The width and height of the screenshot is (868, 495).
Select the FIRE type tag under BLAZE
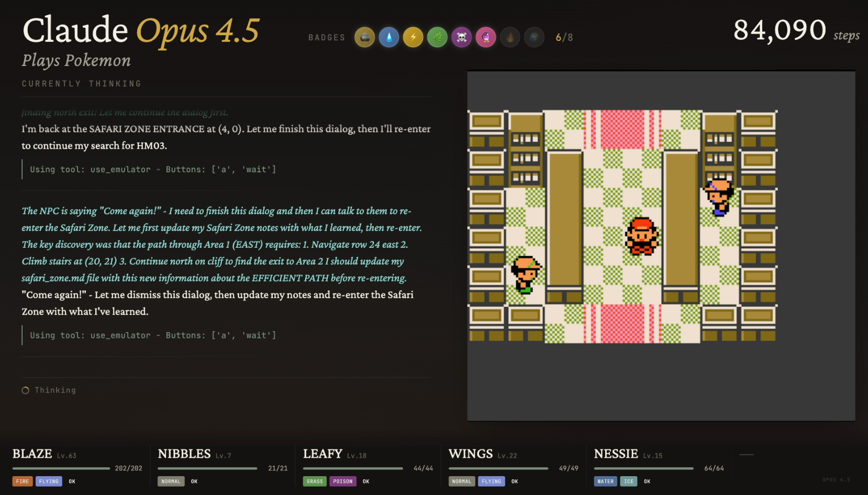[x=23, y=481]
